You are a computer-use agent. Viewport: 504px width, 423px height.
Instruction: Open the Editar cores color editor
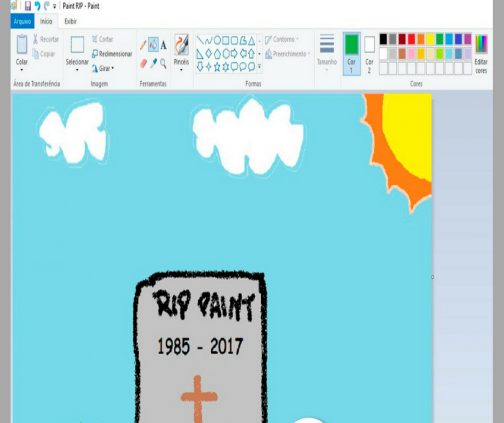481,54
